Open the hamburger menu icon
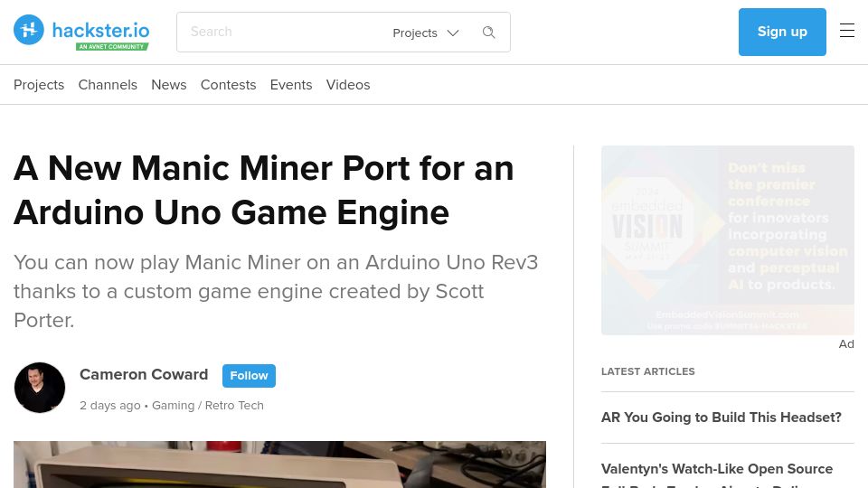The width and height of the screenshot is (868, 488). (847, 31)
